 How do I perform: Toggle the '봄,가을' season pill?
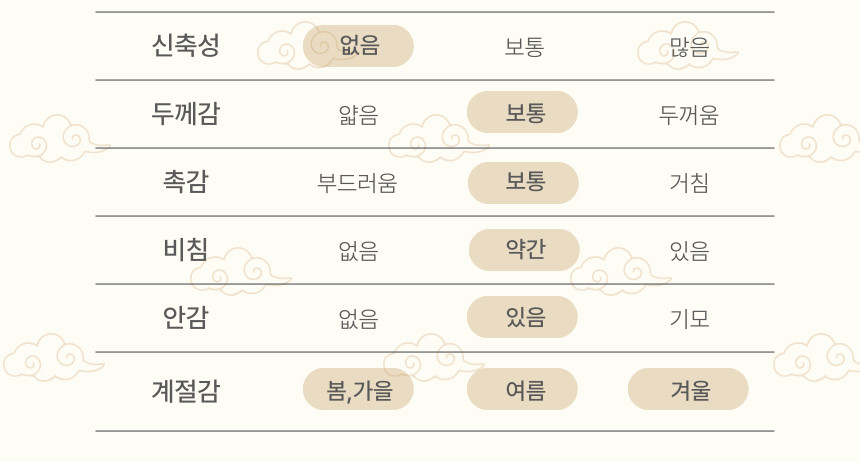[x=358, y=389]
